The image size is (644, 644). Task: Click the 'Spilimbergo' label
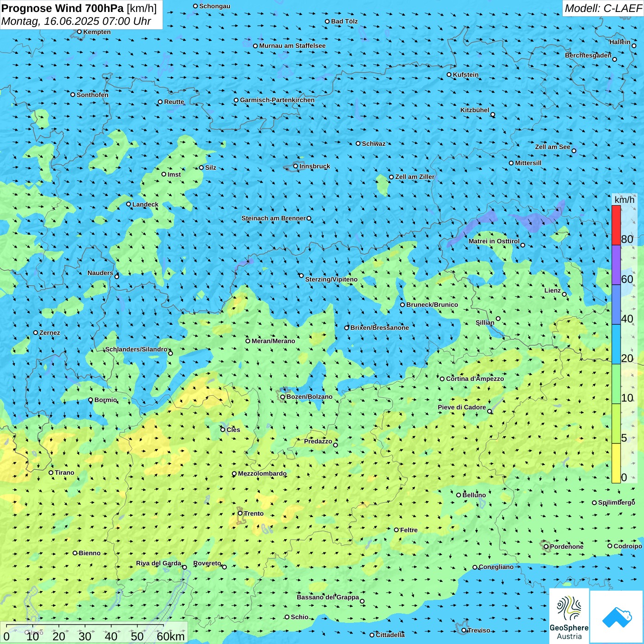[x=616, y=502]
